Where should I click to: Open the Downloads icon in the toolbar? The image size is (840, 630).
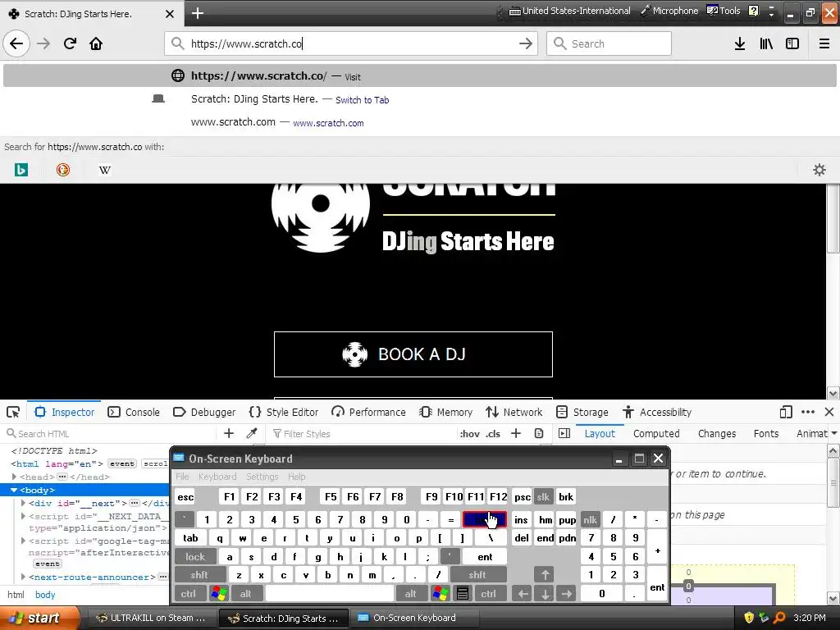[x=740, y=43]
